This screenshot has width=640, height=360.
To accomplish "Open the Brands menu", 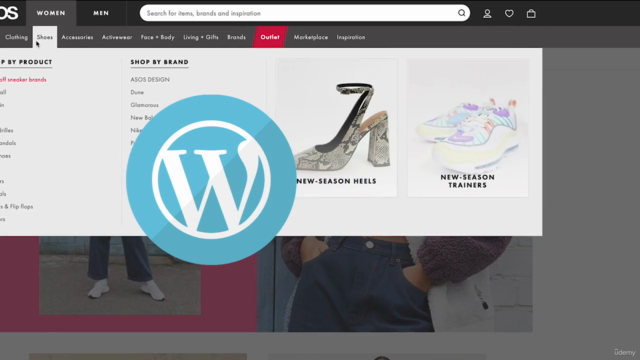I will click(x=237, y=37).
